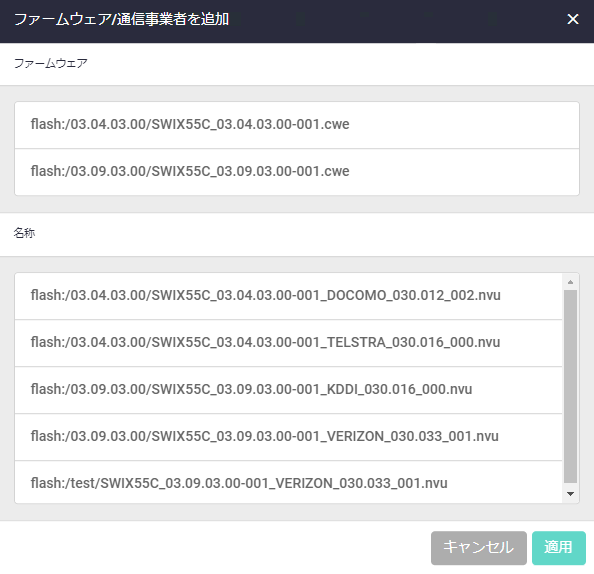Click the 適用 button to apply

(x=558, y=548)
